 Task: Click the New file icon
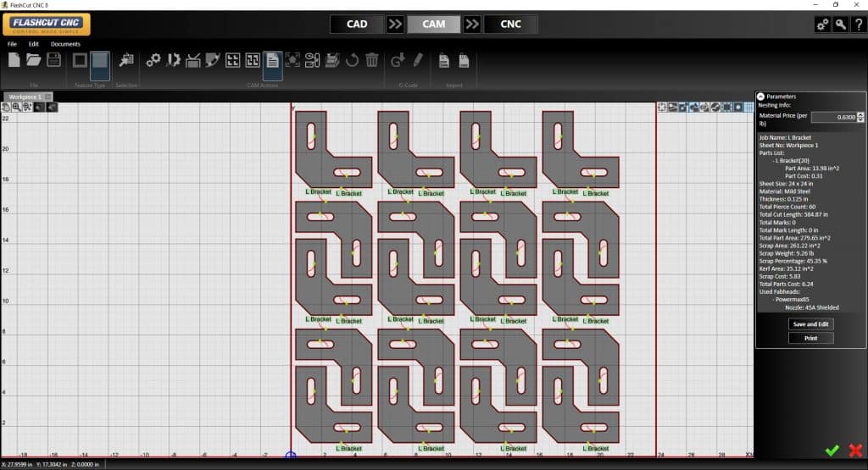(x=14, y=60)
